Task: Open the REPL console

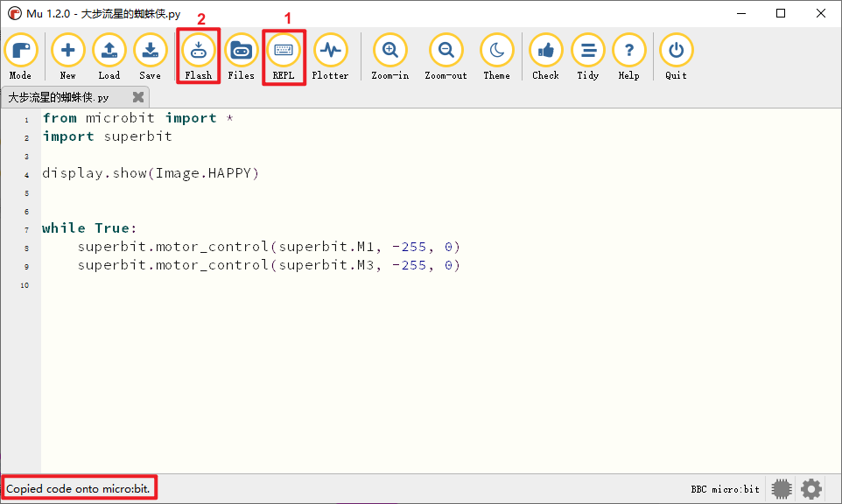Action: point(284,57)
